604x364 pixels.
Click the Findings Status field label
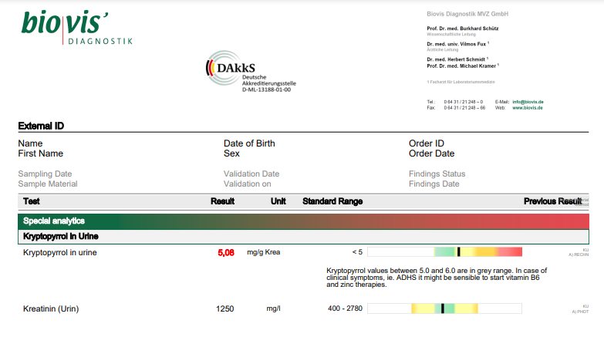[x=437, y=174]
